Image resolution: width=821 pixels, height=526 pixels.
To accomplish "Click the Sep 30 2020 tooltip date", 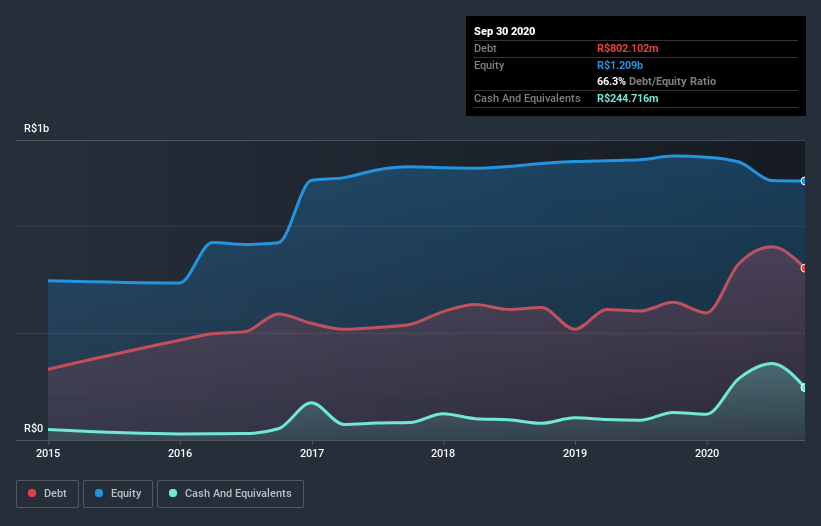I will (x=505, y=31).
